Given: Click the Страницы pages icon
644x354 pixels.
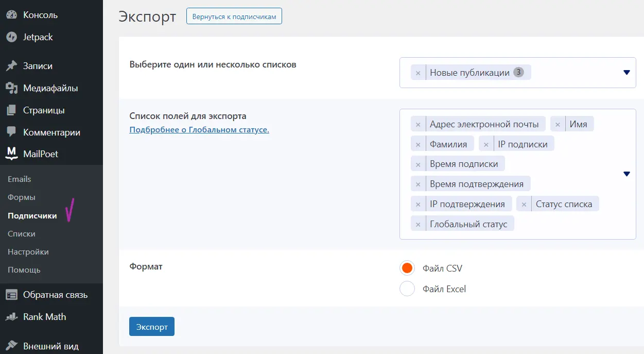Looking at the screenshot, I should click(11, 110).
